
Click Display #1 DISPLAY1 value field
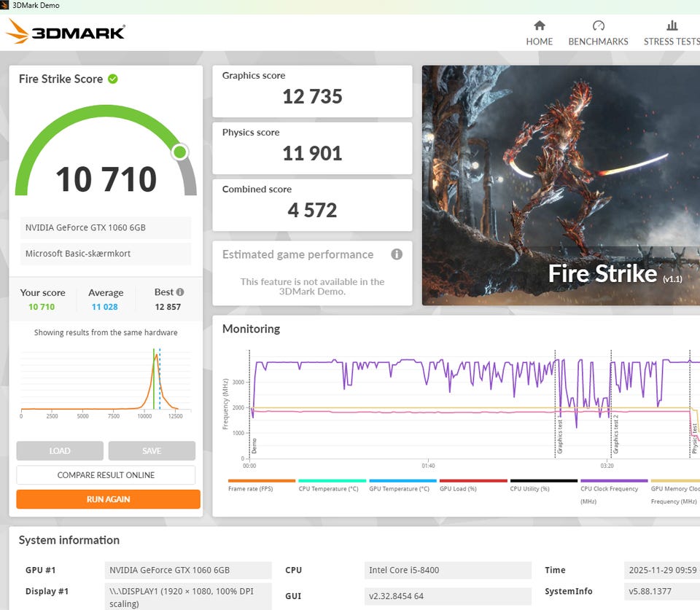188,597
